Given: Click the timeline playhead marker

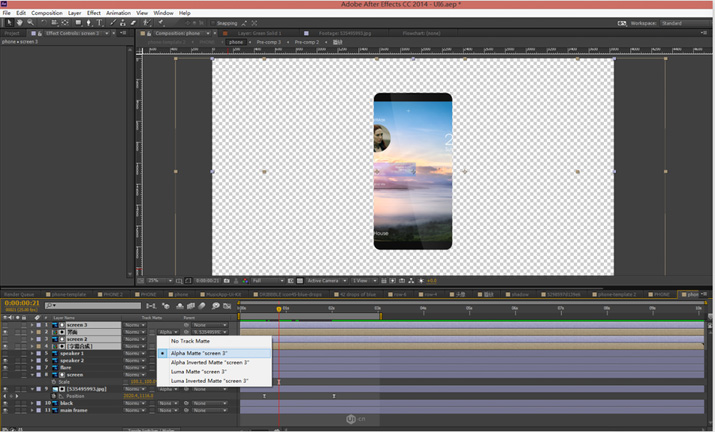Looking at the screenshot, I should (279, 309).
